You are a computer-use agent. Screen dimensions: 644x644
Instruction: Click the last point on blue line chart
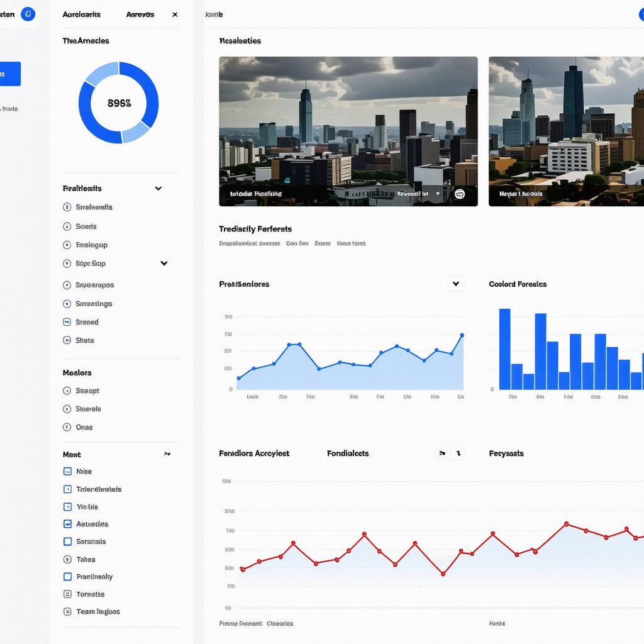pos(462,335)
